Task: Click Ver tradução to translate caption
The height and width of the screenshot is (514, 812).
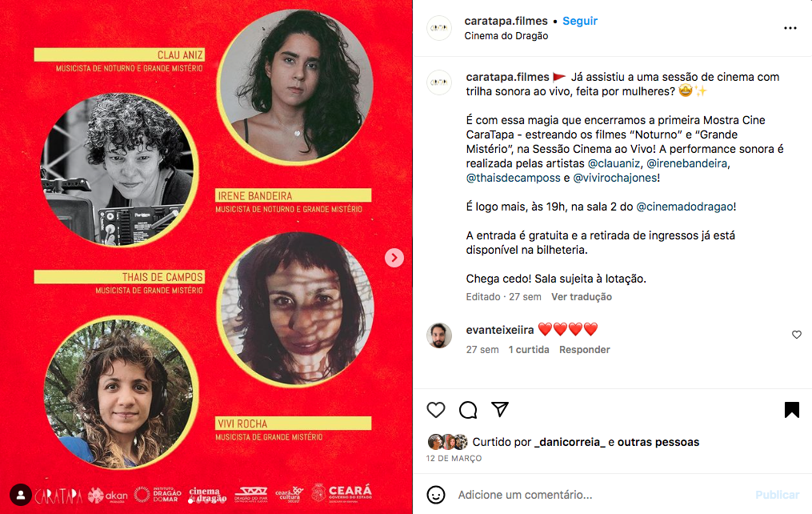Action: point(582,297)
